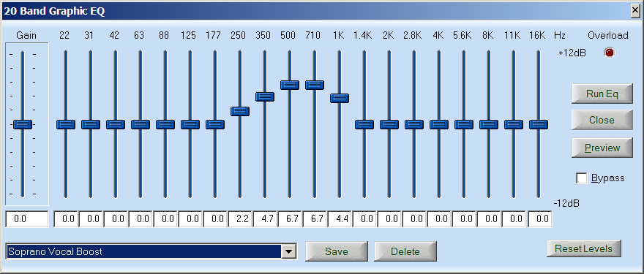Click the 11K band slider handle
644x274 pixels.
pyautogui.click(x=514, y=124)
